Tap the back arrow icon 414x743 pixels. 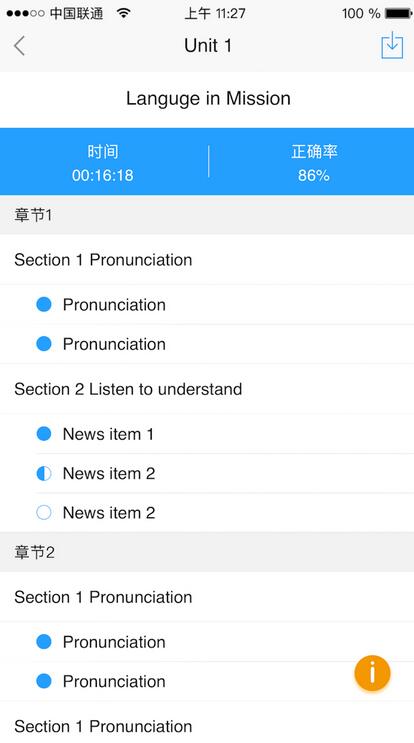(19, 46)
